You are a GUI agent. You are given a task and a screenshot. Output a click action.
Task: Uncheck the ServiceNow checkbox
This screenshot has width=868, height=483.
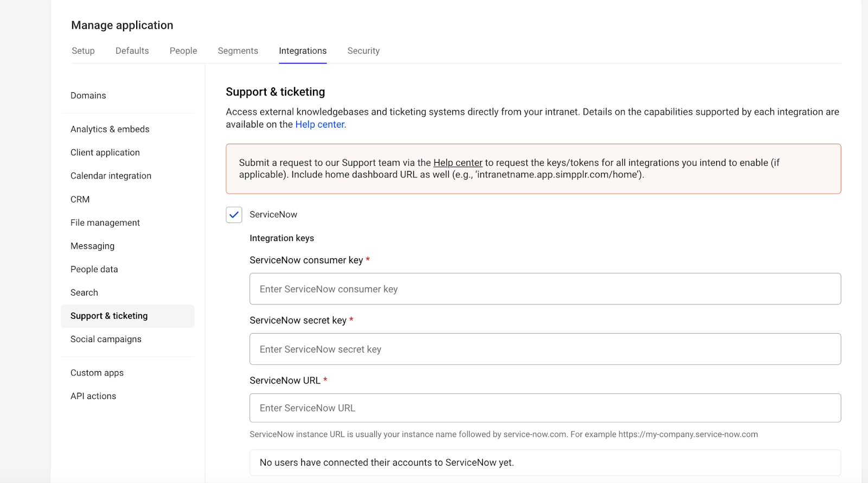click(x=234, y=215)
